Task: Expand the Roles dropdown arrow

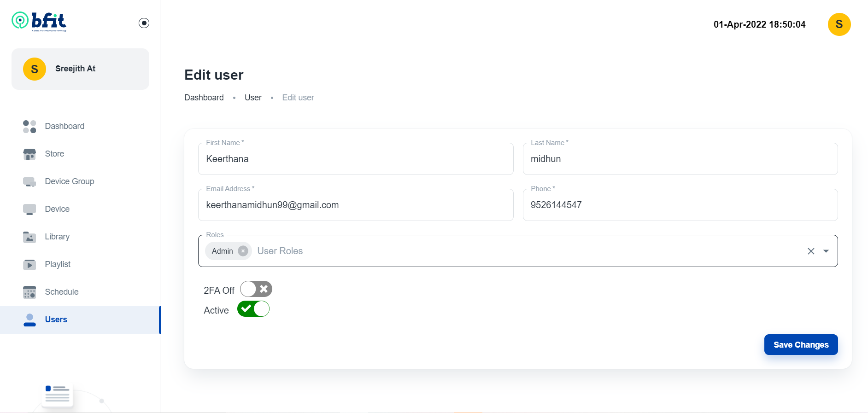Action: pyautogui.click(x=826, y=251)
